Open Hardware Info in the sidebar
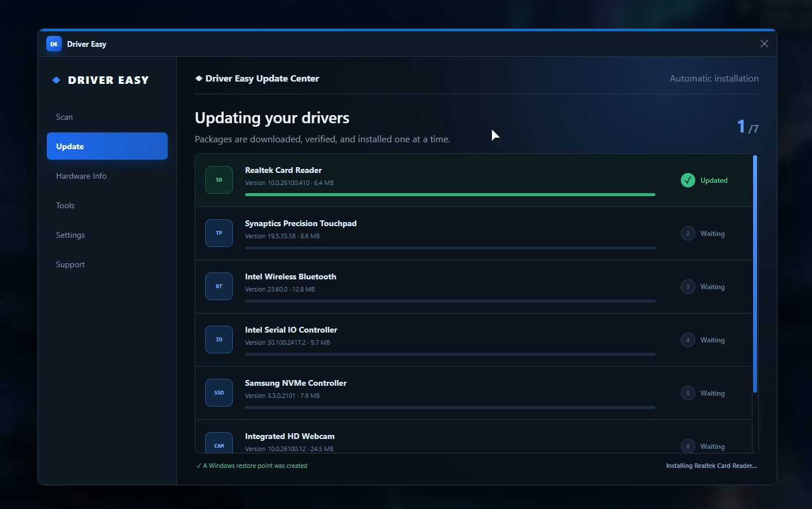 click(107, 176)
